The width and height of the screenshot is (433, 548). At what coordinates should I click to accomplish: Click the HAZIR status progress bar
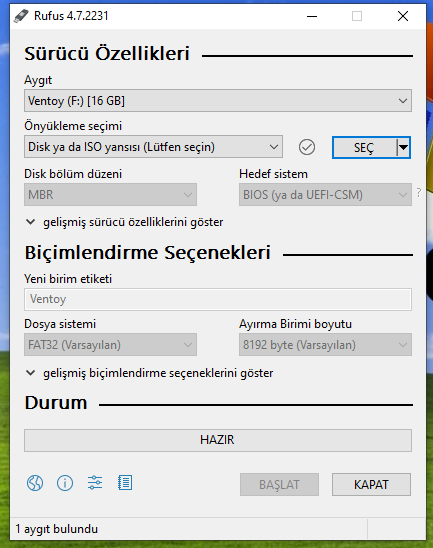tap(218, 440)
